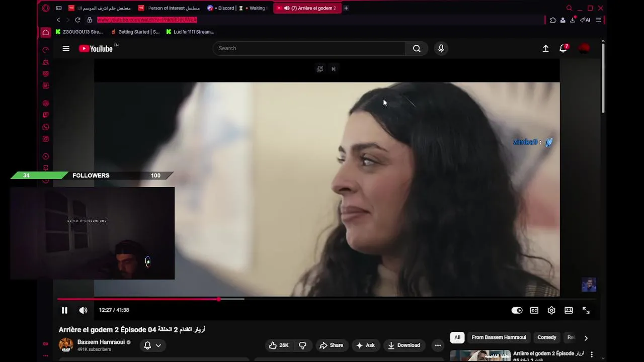
Task: Open the Lucifer1111 Stream bookmark
Action: tap(190, 32)
